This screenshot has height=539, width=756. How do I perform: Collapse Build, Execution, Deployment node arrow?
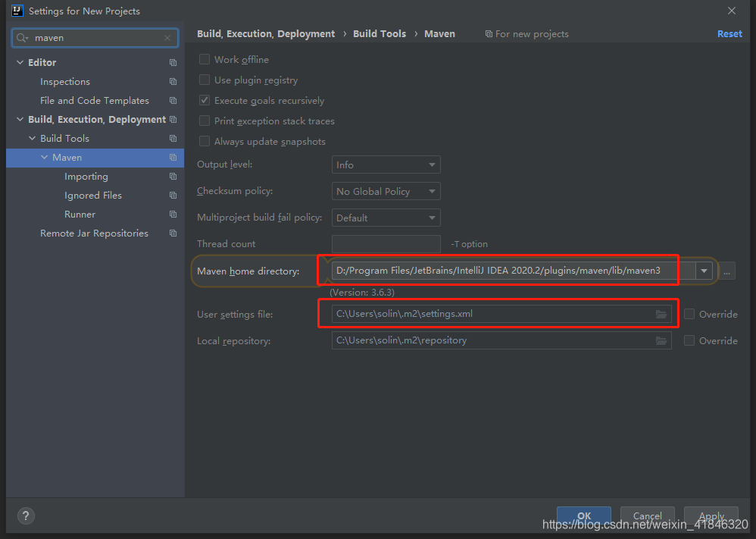click(20, 119)
